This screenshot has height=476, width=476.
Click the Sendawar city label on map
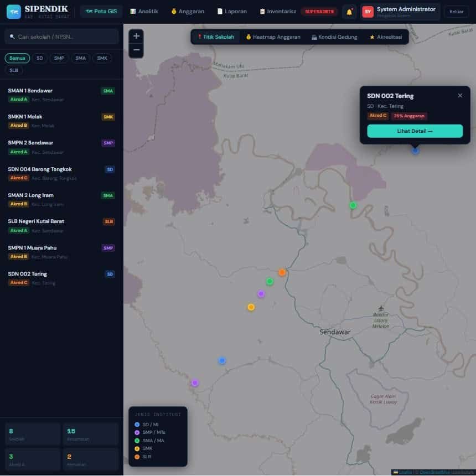335,332
